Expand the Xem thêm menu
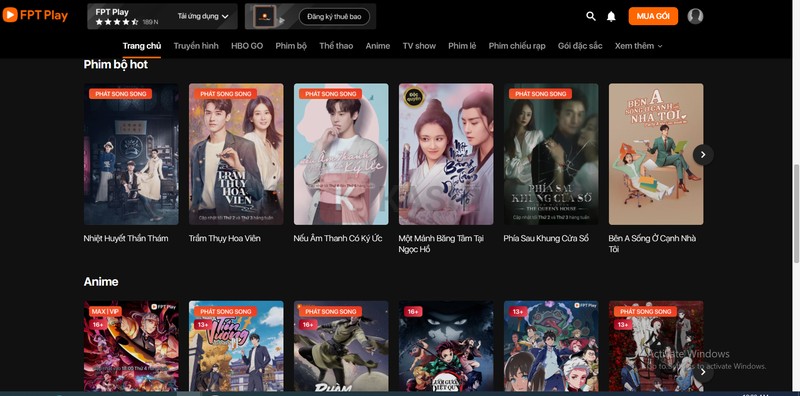Screen dimensions: 800x396 (638, 46)
